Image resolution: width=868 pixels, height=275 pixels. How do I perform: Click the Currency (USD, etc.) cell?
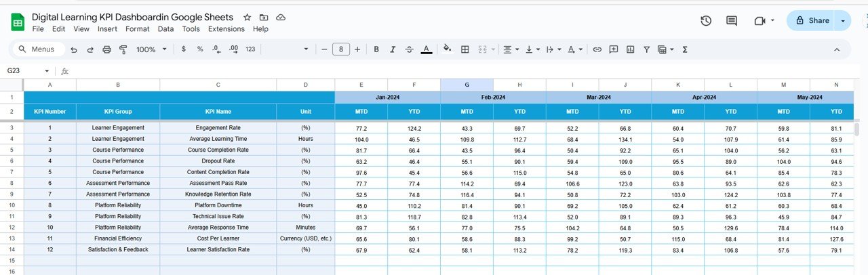click(306, 238)
